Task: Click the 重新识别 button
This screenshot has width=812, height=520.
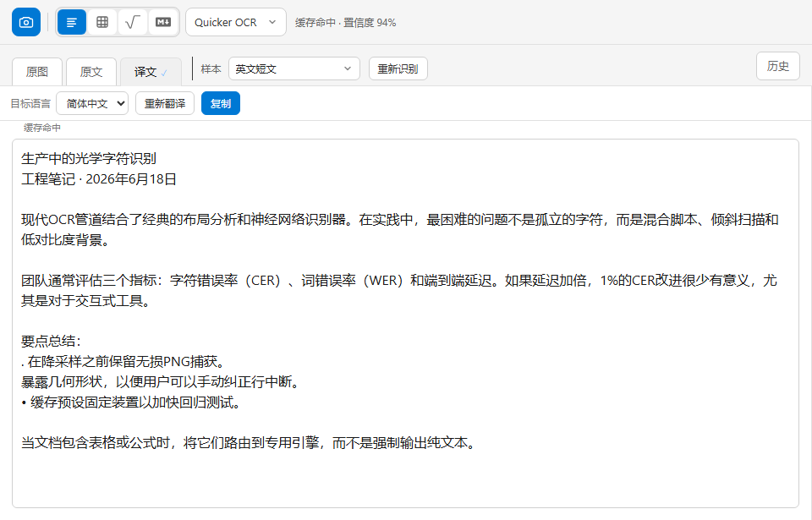Action: point(398,68)
